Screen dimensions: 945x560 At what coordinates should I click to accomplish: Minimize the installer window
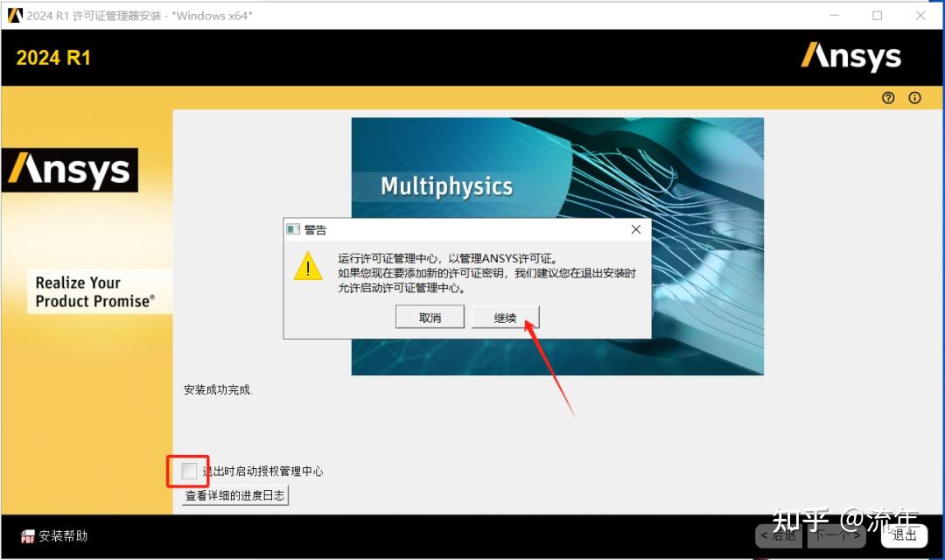(835, 15)
